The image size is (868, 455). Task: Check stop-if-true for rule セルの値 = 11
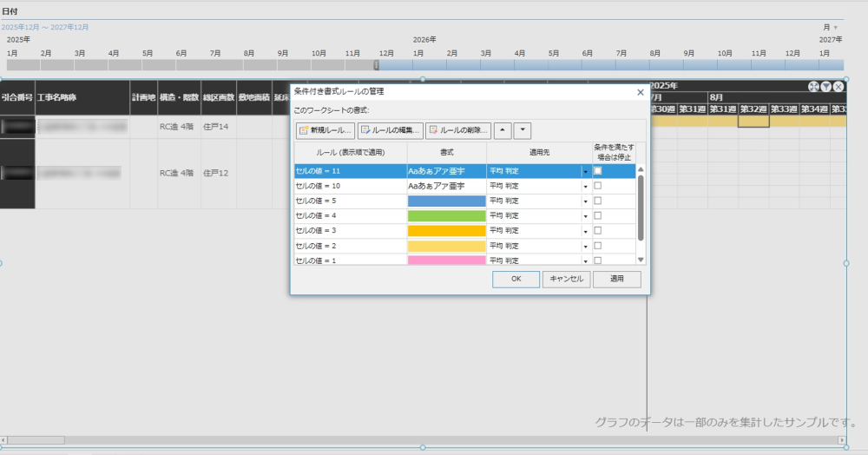pos(598,171)
